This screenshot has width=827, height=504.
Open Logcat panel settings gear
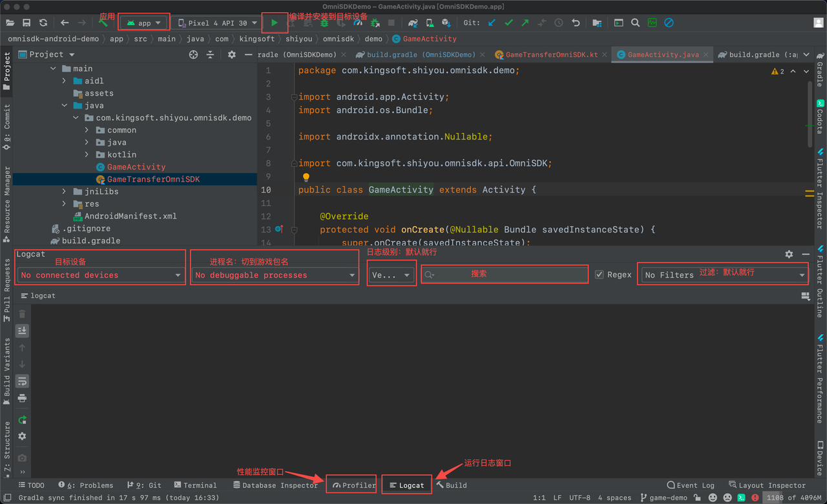789,255
